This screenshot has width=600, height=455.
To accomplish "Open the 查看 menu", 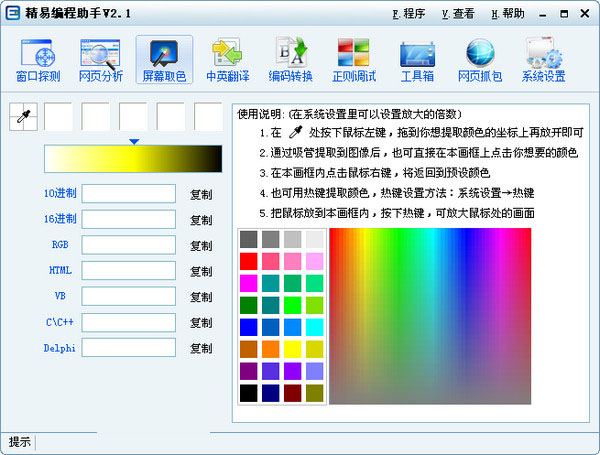I will [x=458, y=14].
